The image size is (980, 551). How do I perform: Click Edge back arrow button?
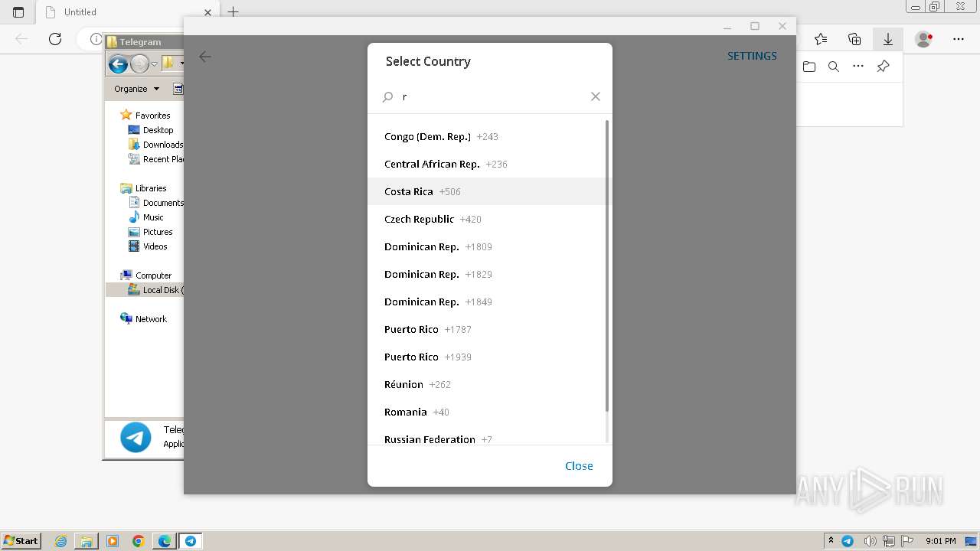[x=21, y=39]
